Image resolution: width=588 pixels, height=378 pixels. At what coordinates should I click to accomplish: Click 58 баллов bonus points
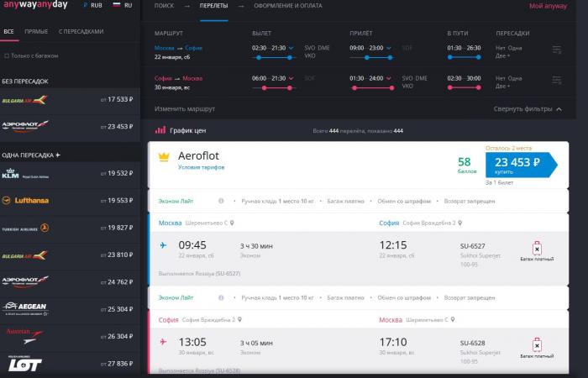click(466, 165)
